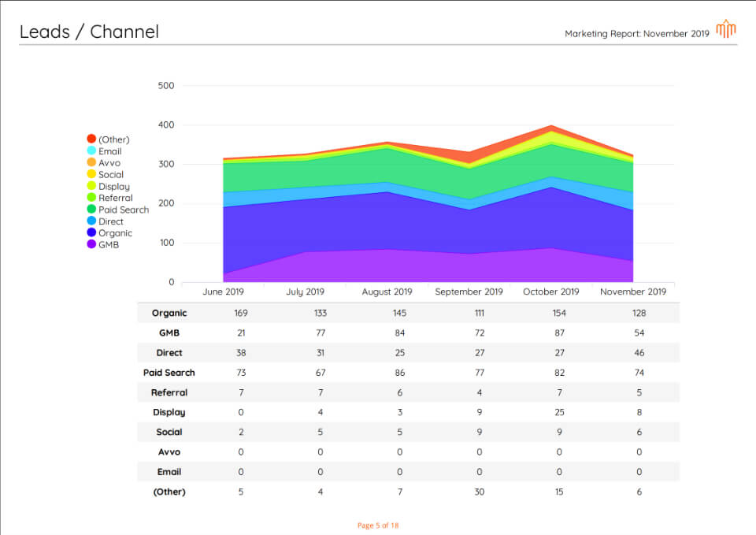Click Paid Search October value 82
Image resolution: width=756 pixels, height=535 pixels.
559,373
